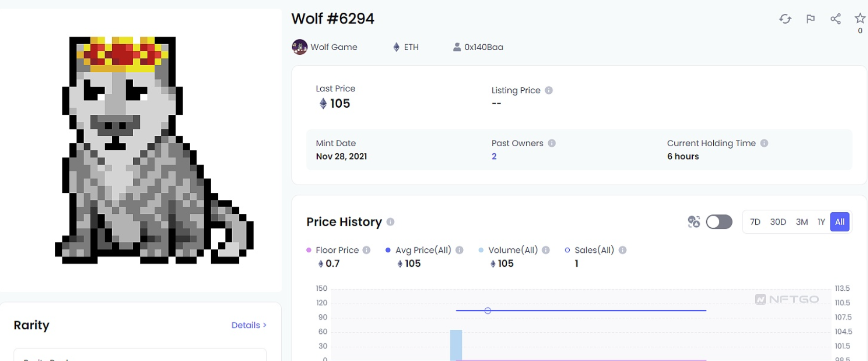
Task: Click the report flag icon
Action: click(810, 19)
